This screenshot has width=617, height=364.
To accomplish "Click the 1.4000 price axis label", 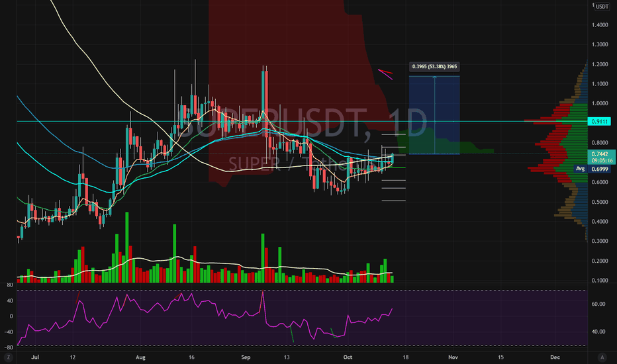I will pos(600,24).
